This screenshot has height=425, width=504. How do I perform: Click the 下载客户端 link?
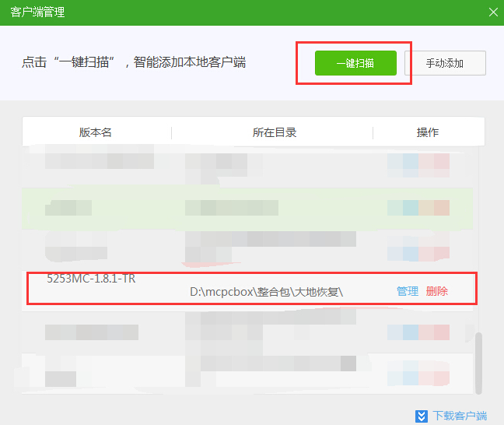point(460,416)
